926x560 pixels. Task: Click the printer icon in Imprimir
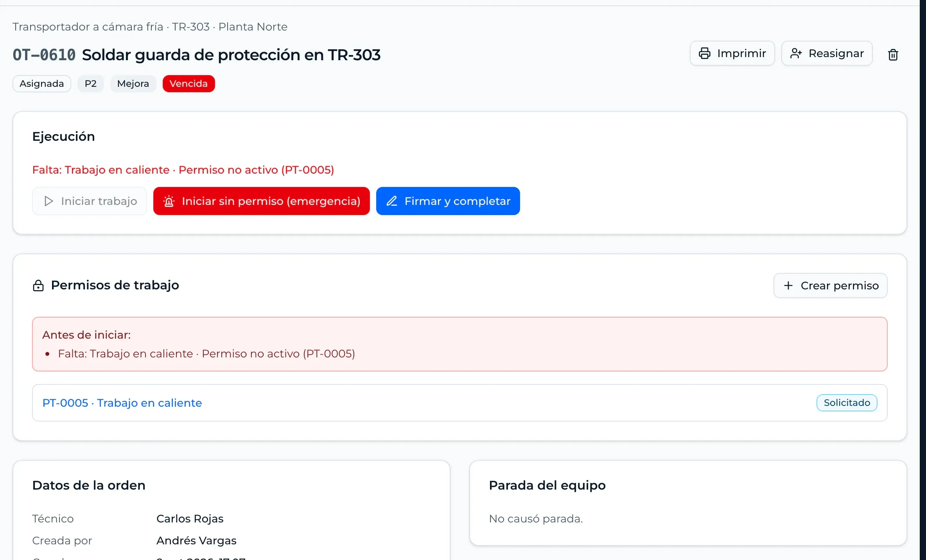point(704,53)
